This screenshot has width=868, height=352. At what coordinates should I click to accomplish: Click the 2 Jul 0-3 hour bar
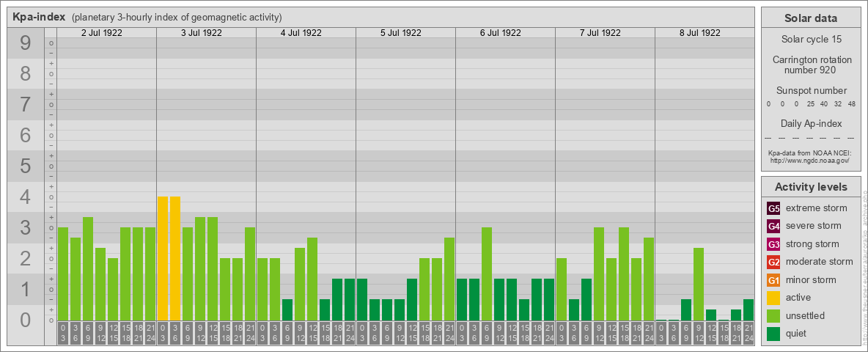point(63,274)
